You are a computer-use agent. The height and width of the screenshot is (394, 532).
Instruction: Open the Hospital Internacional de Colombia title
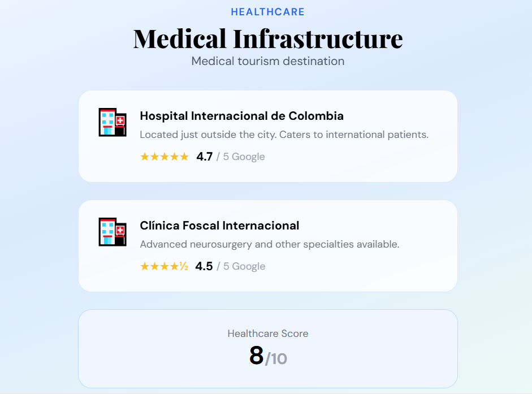coord(241,116)
